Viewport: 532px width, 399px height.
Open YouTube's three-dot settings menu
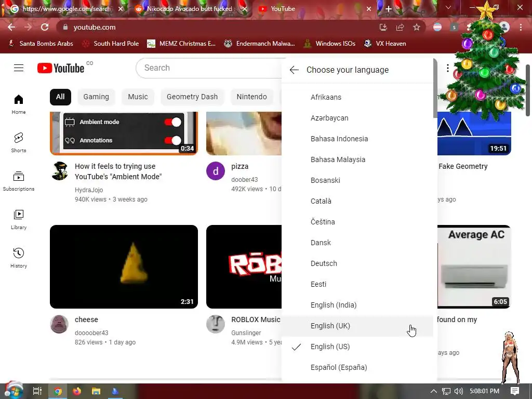(447, 68)
